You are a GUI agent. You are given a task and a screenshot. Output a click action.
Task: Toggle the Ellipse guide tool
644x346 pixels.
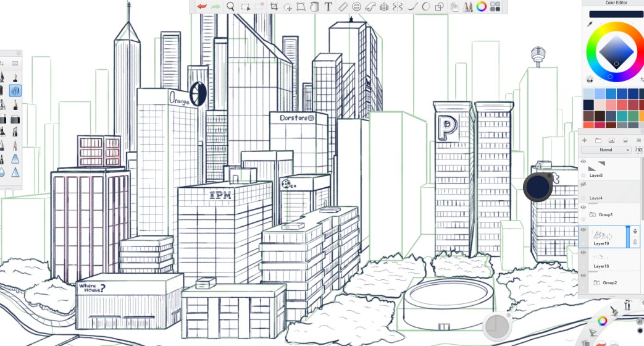click(356, 7)
